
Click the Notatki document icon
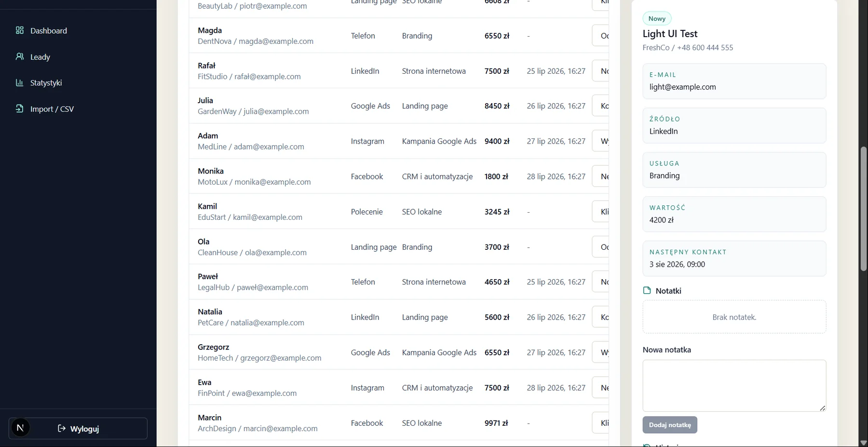[x=647, y=290]
